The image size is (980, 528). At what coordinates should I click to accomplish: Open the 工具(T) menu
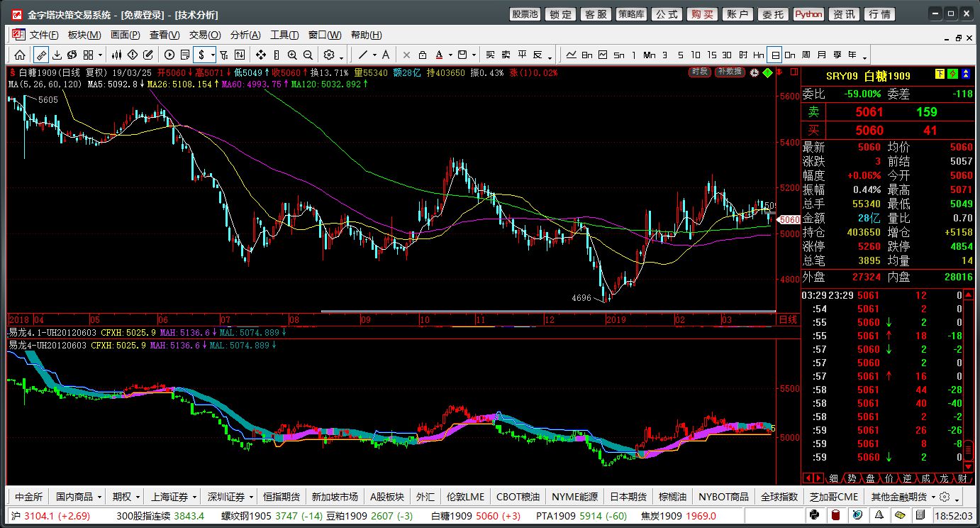pyautogui.click(x=284, y=35)
